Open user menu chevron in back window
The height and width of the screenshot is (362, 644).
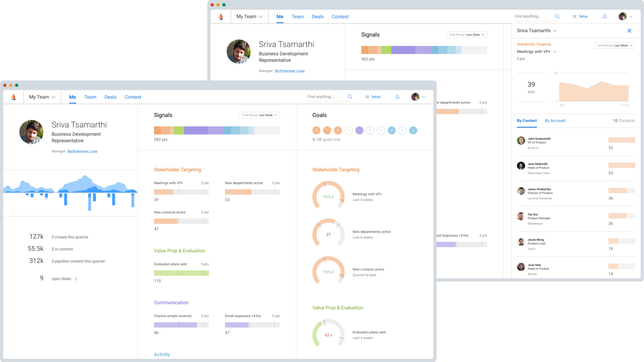coord(631,16)
